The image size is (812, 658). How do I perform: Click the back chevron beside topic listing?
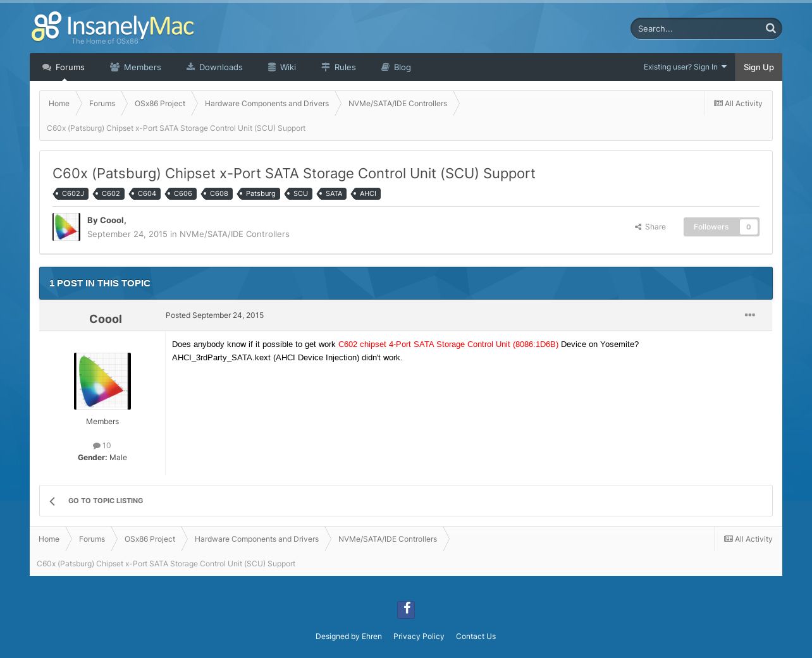click(52, 501)
